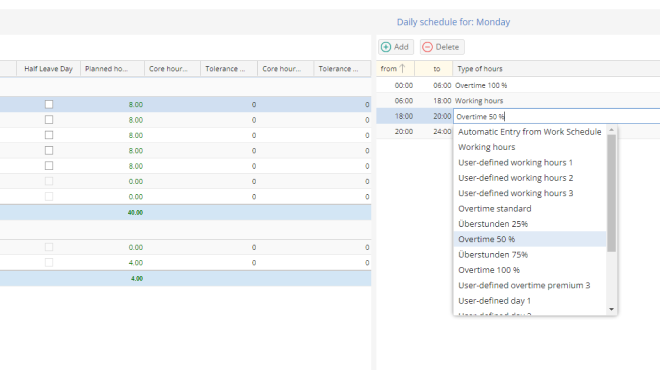Click the 'Daily schedule for: Monday' heading

[x=453, y=22]
